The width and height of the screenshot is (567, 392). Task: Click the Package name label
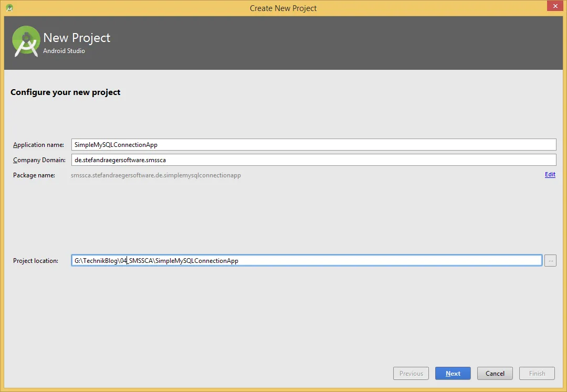34,175
